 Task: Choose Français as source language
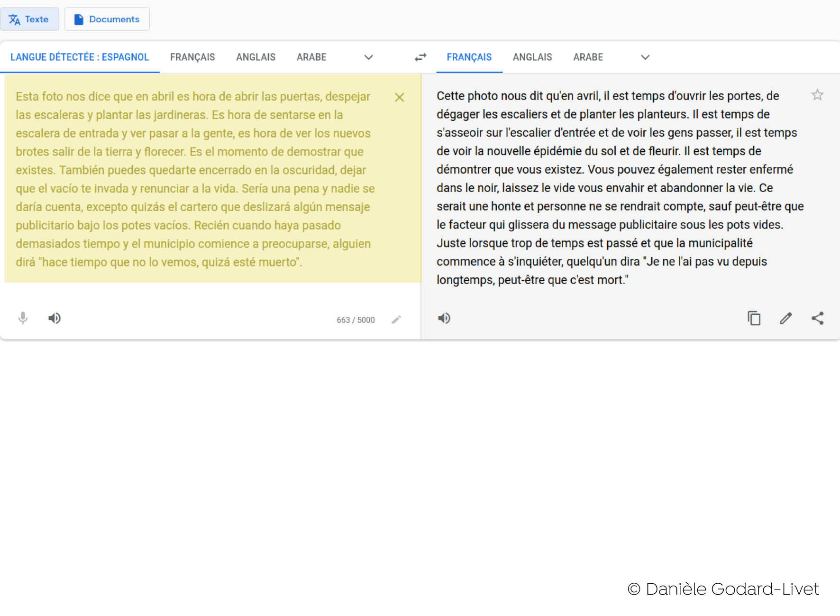pos(192,57)
